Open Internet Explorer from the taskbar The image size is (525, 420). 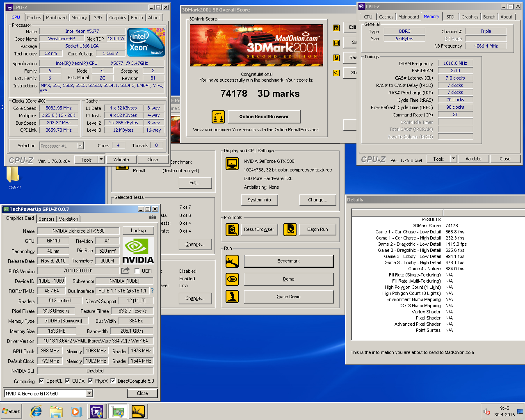pyautogui.click(x=36, y=411)
